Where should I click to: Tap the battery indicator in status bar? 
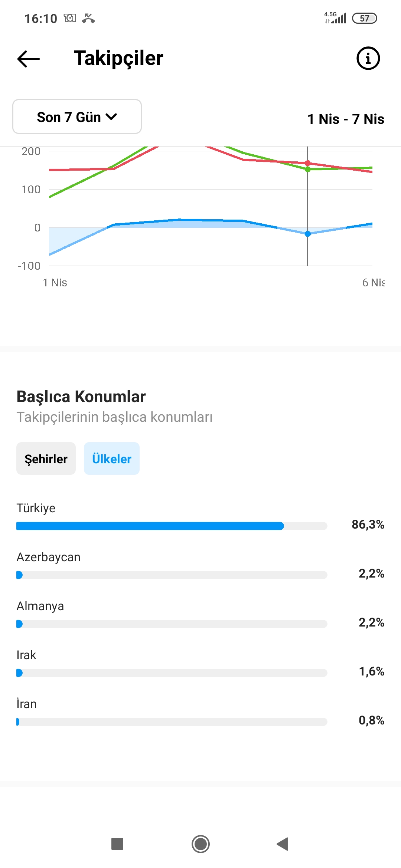point(365,18)
